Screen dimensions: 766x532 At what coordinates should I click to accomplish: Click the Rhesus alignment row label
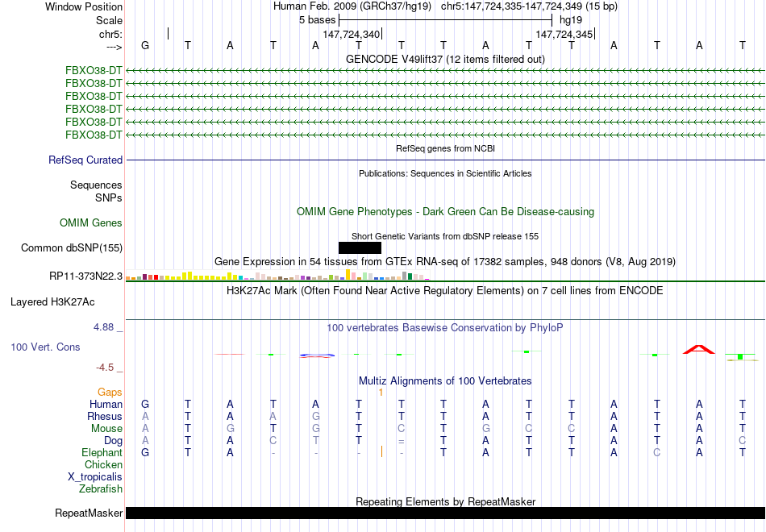[x=105, y=416]
